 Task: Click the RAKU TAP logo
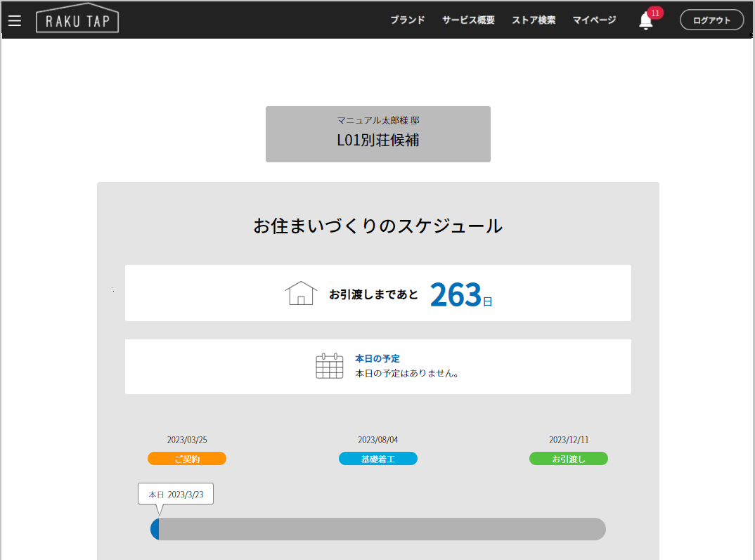(x=77, y=21)
